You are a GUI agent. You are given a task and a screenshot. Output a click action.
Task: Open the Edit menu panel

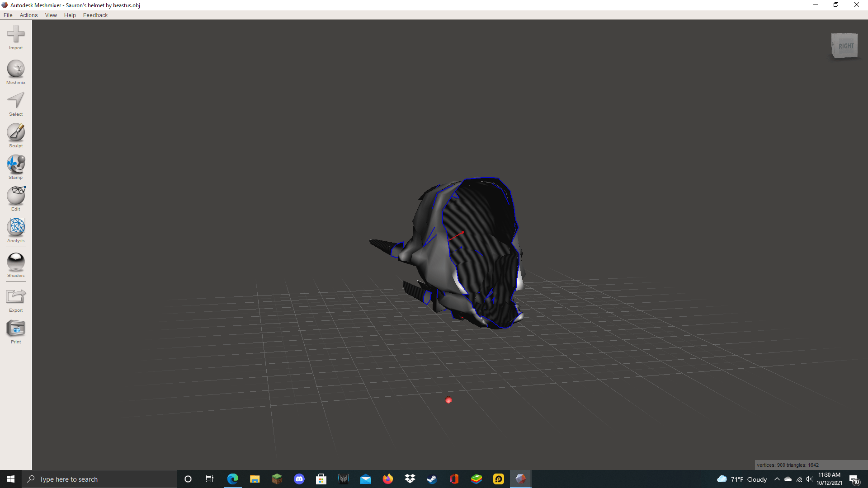pos(15,198)
